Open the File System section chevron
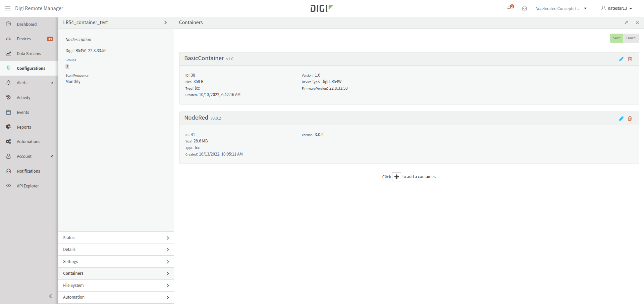644x304 pixels. (168, 286)
